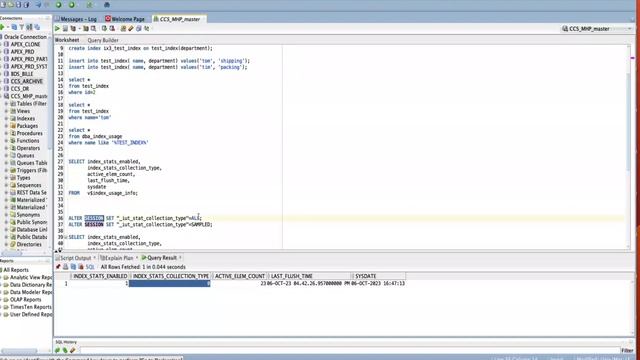640x360 pixels.
Task: Open the CCS_MHP_master connection dropdown
Action: pyautogui.click(x=629, y=29)
